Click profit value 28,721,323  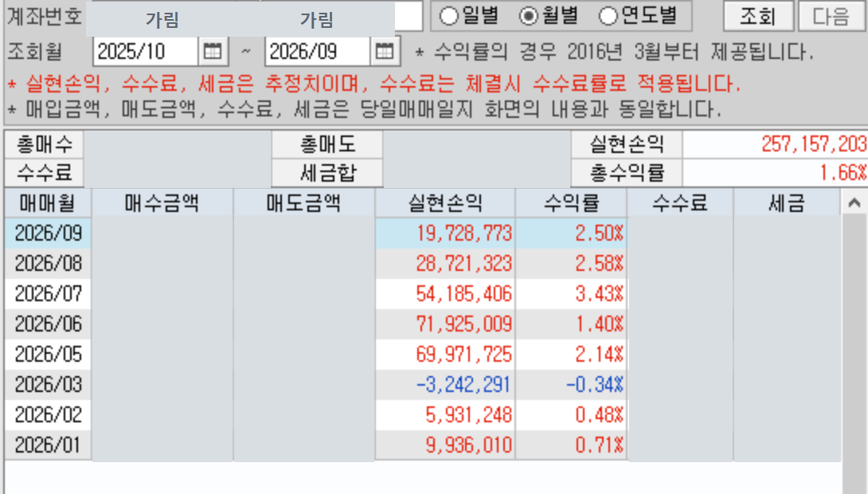[464, 264]
